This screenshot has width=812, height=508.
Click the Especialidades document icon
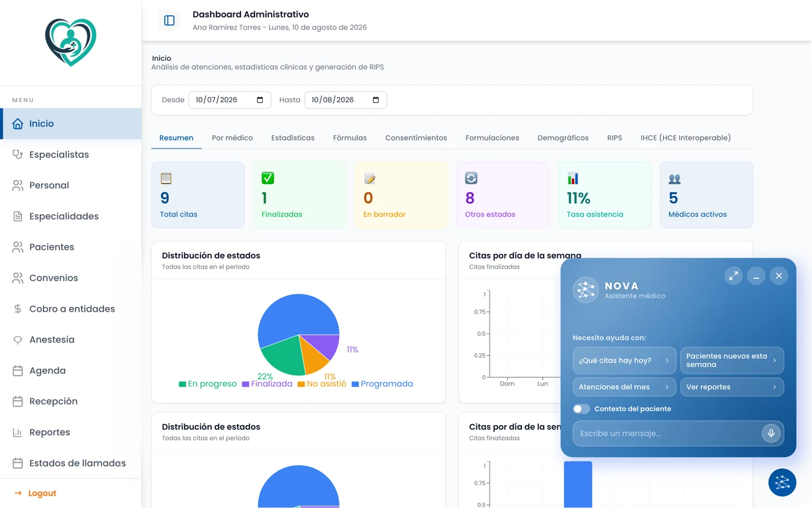[18, 216]
